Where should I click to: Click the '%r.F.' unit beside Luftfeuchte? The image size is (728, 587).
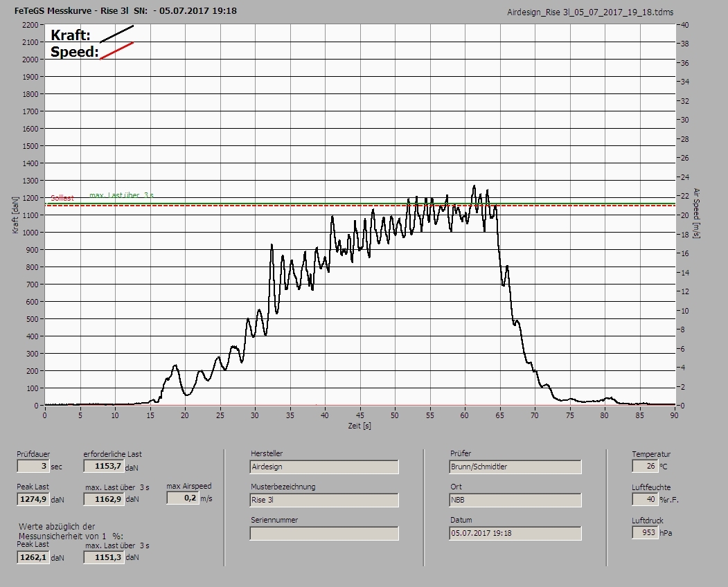(669, 500)
